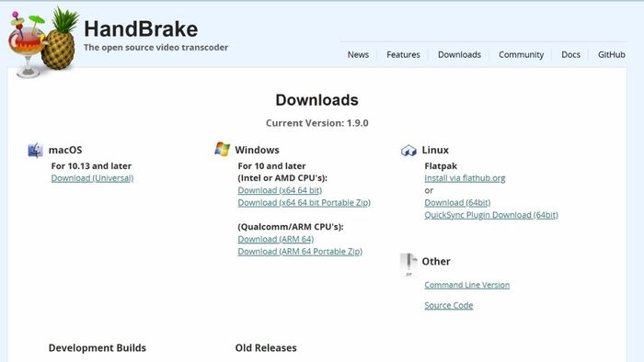This screenshot has height=362, width=644.
Task: Click the HandBrake site title
Action: 141,29
